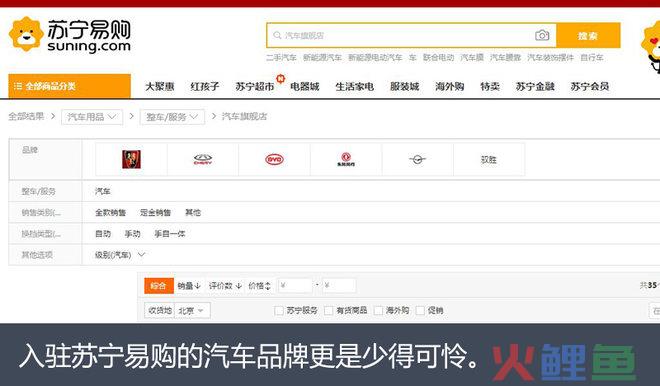Screen dimensions: 660x386
Task: Open camera image search icon
Action: (x=542, y=35)
